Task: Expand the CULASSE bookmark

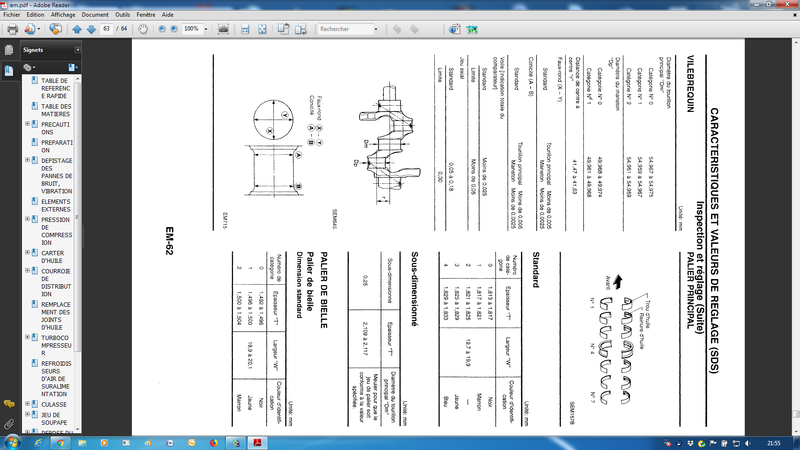Action: coord(28,404)
